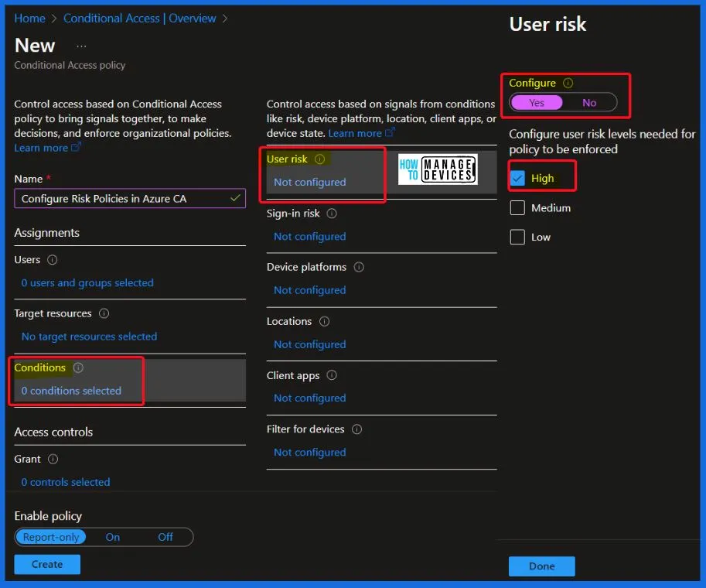Go to Home breadcrumb
The height and width of the screenshot is (588, 706).
29,19
